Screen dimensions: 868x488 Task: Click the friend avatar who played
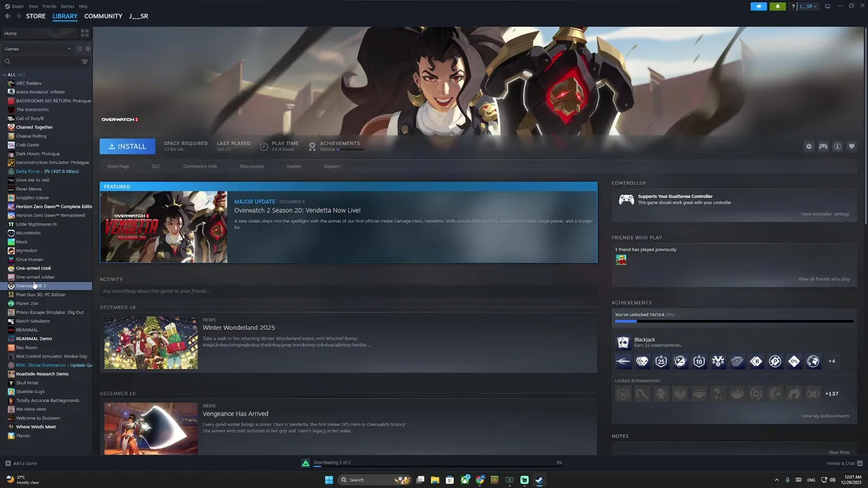point(621,260)
